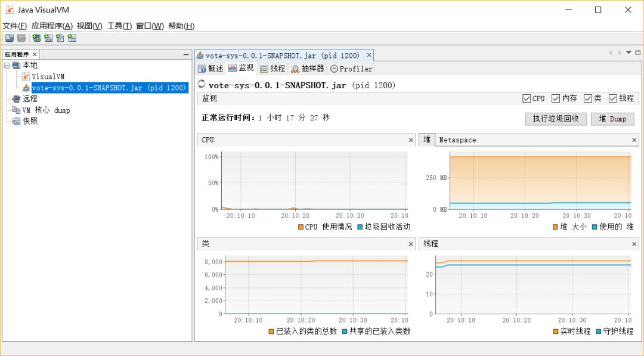Click the last toolbar icon with green plus
The image size is (644, 356).
pos(72,38)
